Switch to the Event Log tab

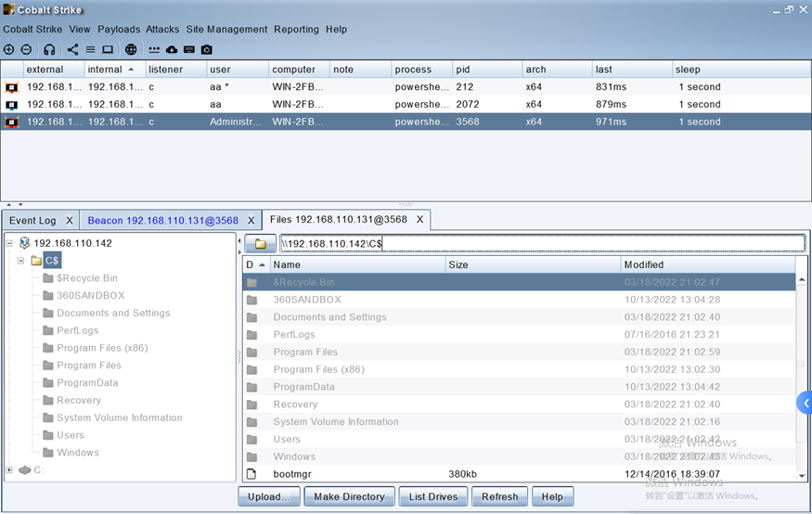32,221
